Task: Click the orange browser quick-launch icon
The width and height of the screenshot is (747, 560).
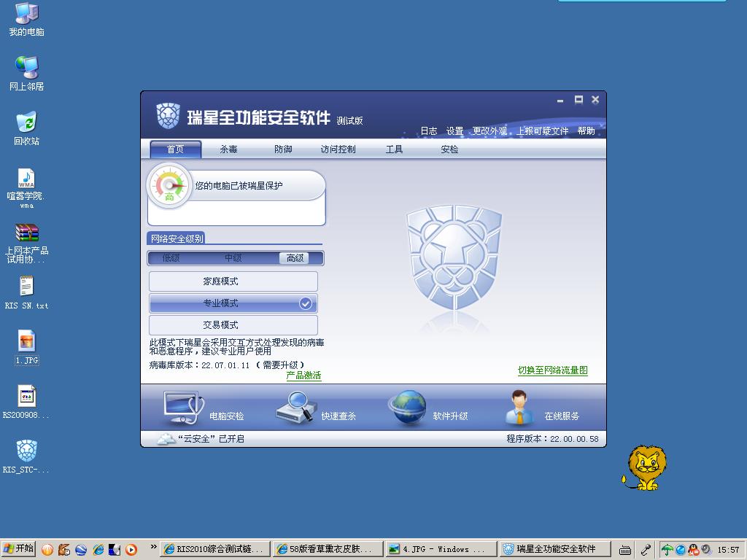Action: pos(47,550)
